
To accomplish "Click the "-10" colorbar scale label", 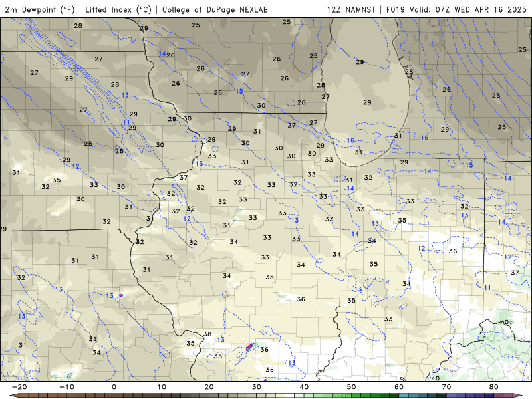I will point(66,387).
